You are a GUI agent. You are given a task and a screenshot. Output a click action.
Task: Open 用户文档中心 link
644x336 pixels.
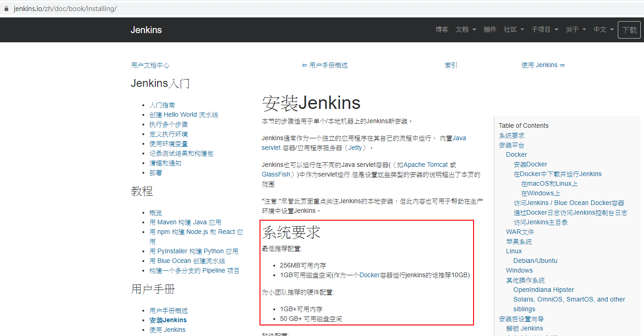pos(150,65)
